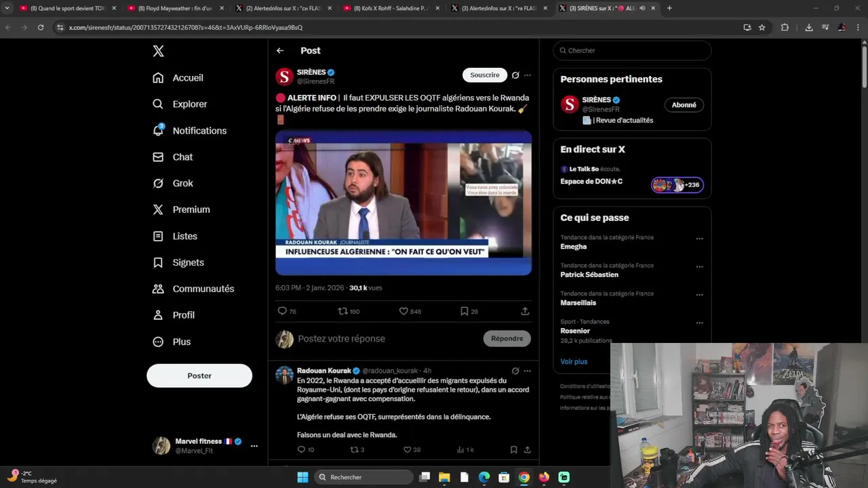Screen dimensions: 868x488
Task: Click the back arrow next to Post
Action: point(280,51)
